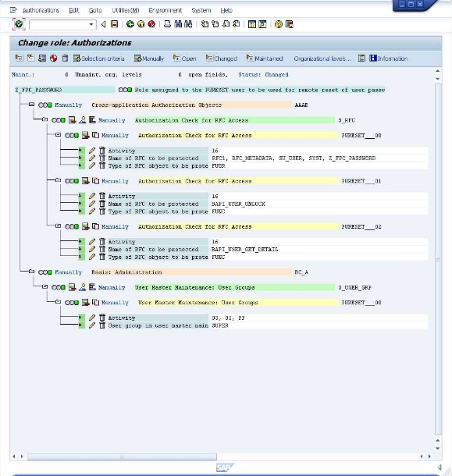The height and width of the screenshot is (476, 452).
Task: Collapse the FURESET__02 authorization node
Action: [58, 226]
